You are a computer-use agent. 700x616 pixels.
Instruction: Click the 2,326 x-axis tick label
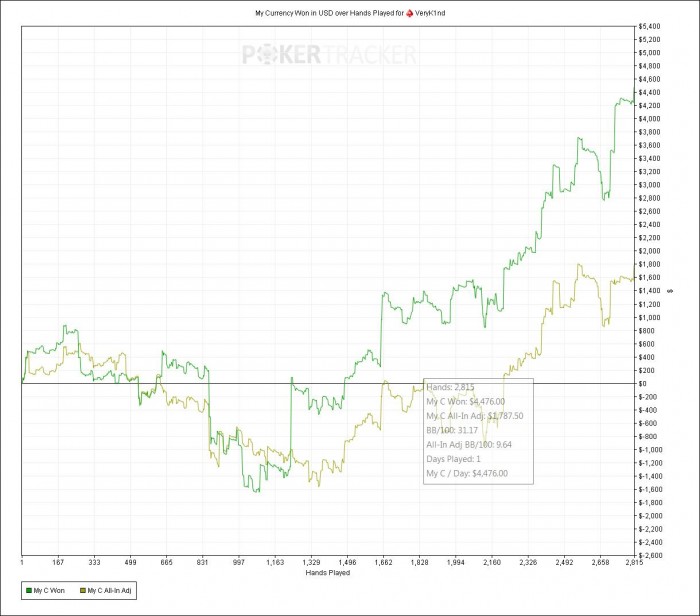pos(528,562)
